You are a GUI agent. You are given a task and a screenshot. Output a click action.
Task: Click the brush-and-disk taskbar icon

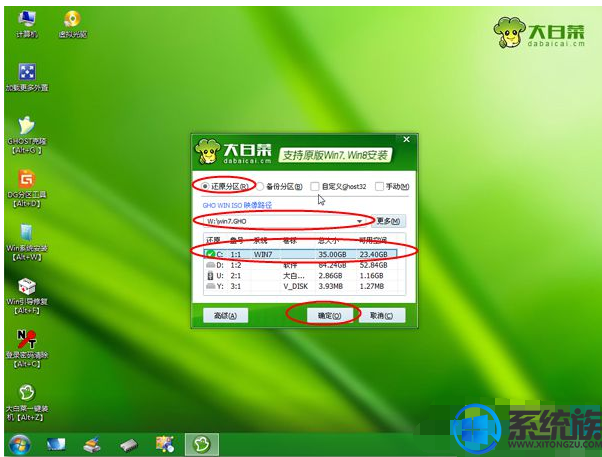[x=92, y=445]
